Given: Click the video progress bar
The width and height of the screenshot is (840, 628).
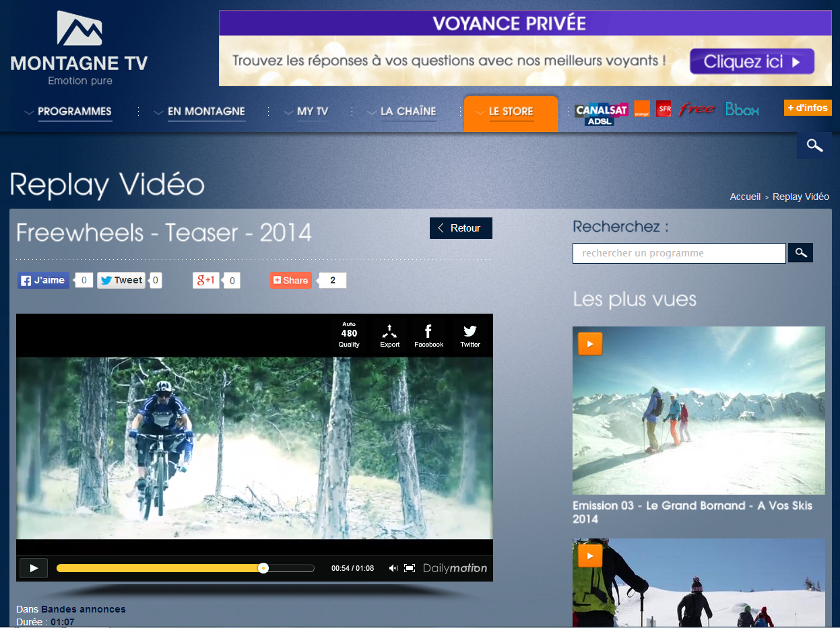Looking at the screenshot, I should click(x=185, y=568).
